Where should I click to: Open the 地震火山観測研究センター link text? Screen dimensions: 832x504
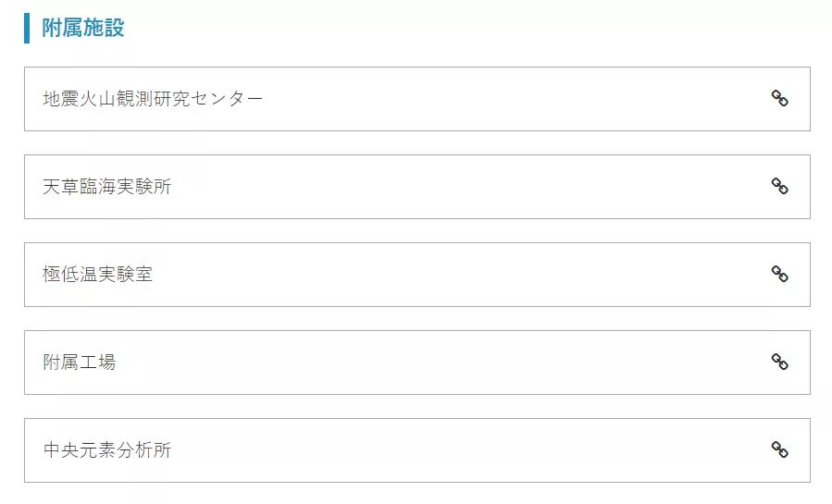pyautogui.click(x=153, y=99)
